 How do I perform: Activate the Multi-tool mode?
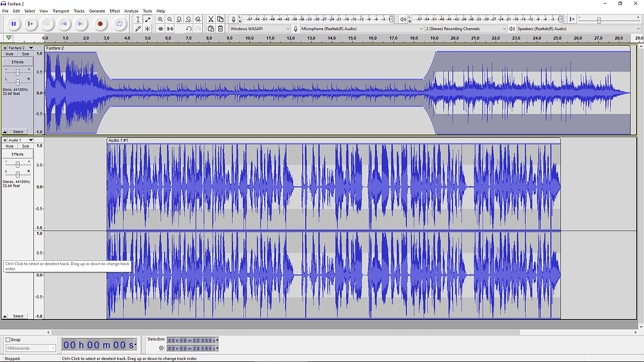[x=147, y=28]
